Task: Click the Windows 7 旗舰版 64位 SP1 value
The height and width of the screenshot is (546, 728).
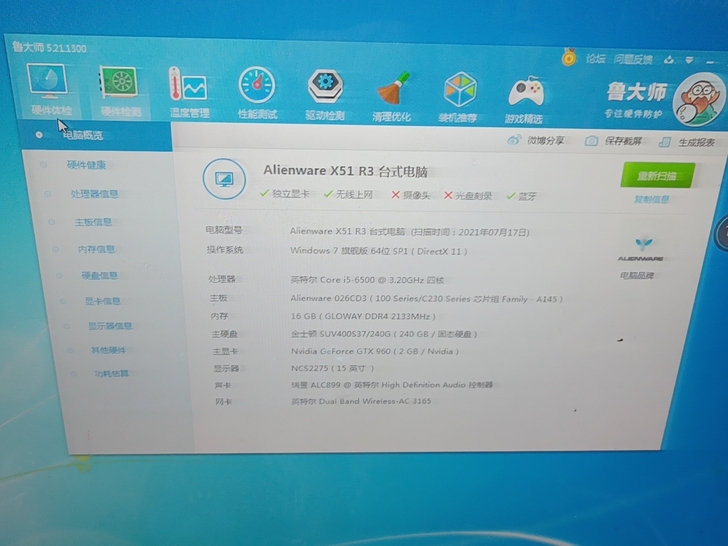Action: point(378,251)
